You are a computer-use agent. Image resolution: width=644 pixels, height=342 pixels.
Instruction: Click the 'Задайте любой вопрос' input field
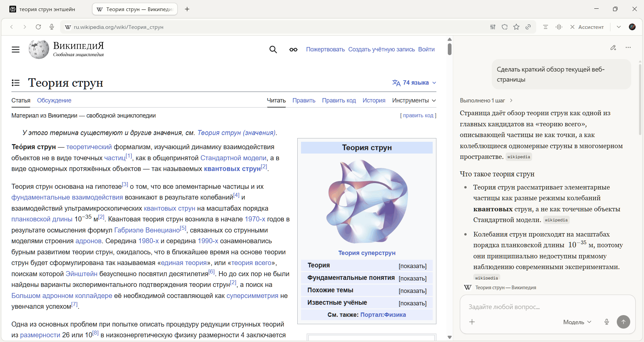pyautogui.click(x=538, y=307)
